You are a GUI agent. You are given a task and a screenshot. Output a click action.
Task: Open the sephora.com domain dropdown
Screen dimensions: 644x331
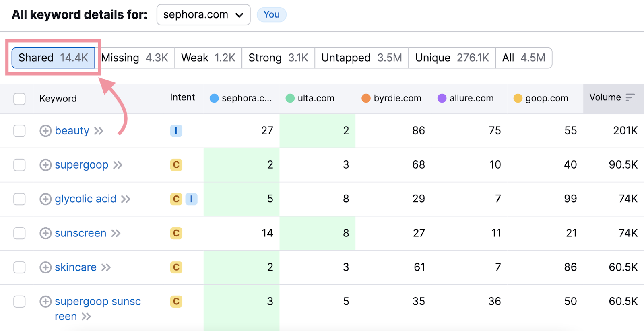pyautogui.click(x=203, y=15)
